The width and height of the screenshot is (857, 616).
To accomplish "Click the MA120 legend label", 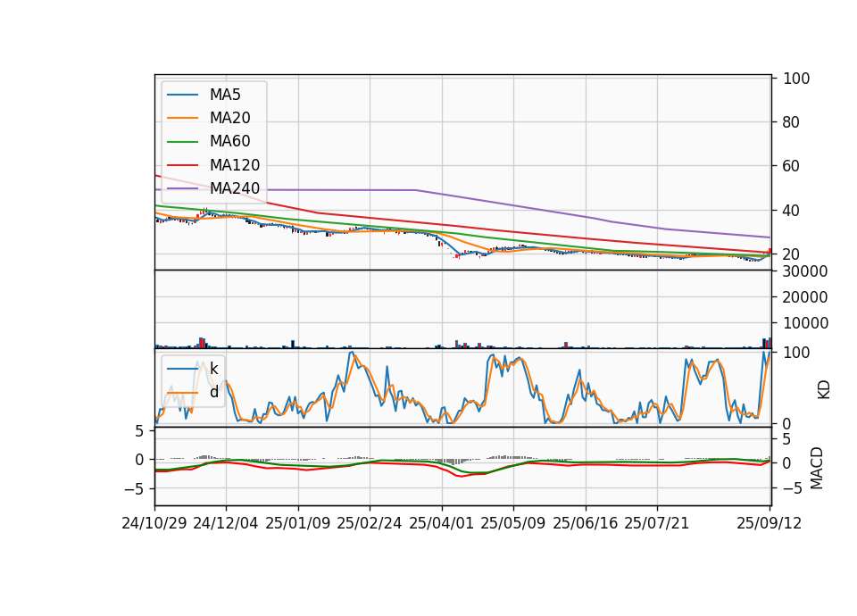I will (x=235, y=165).
